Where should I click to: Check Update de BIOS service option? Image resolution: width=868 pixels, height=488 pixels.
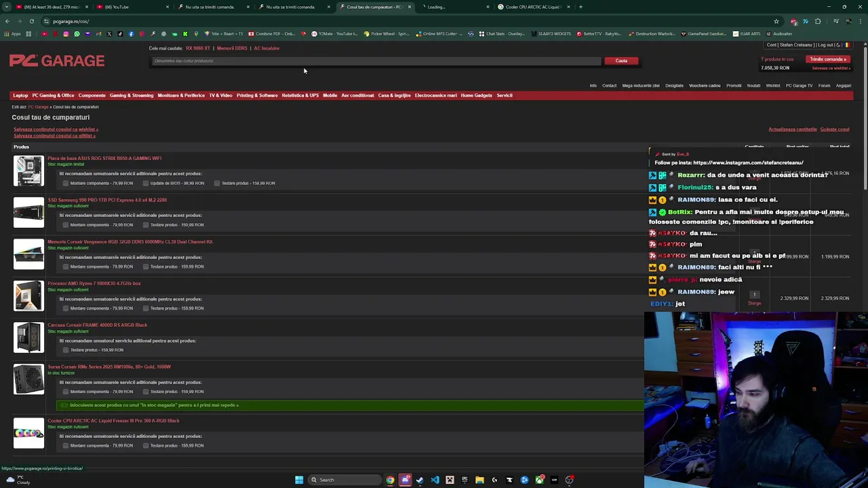[x=146, y=183]
